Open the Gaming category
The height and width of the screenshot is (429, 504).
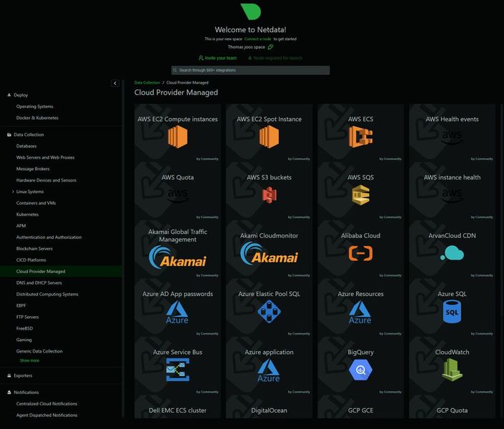[x=24, y=340]
